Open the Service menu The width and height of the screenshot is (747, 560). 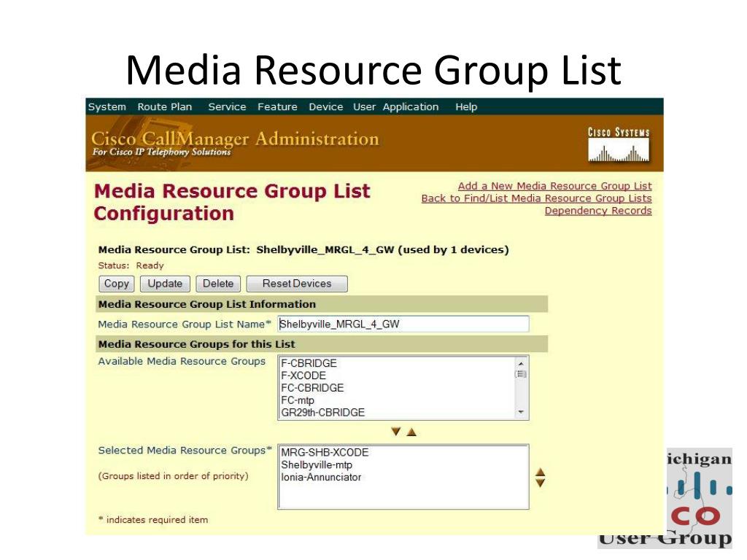point(228,106)
